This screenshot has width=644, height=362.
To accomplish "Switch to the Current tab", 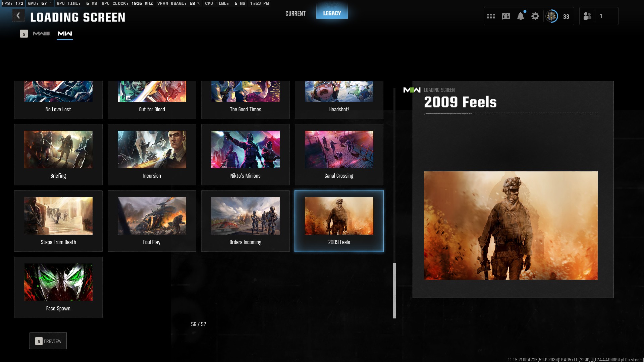I will pos(296,13).
